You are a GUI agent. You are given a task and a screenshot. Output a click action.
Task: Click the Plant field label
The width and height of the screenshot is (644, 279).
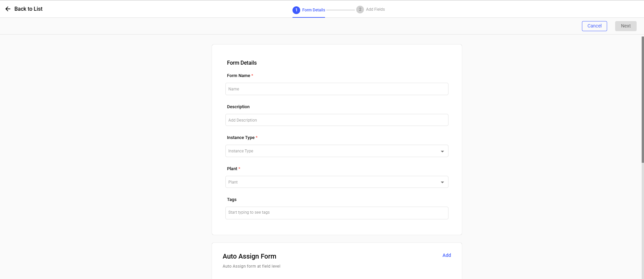point(232,169)
